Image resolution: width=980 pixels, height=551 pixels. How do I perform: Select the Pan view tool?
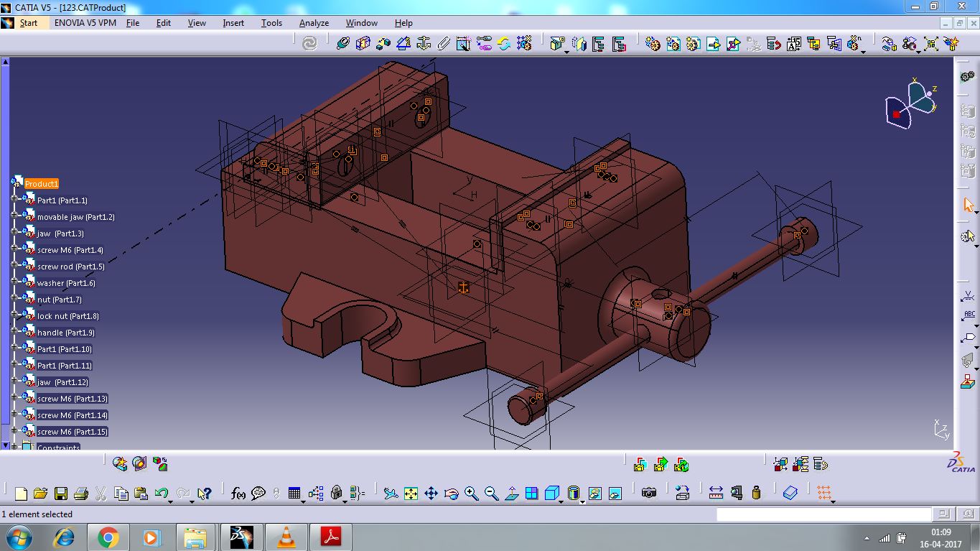coord(431,494)
